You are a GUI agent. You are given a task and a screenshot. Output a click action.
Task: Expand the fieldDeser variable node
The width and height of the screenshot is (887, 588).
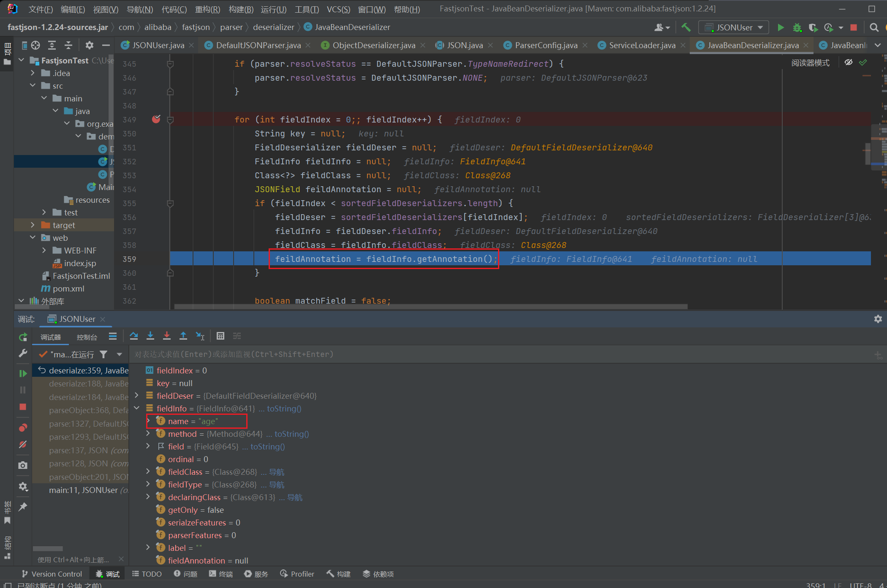[x=136, y=395]
